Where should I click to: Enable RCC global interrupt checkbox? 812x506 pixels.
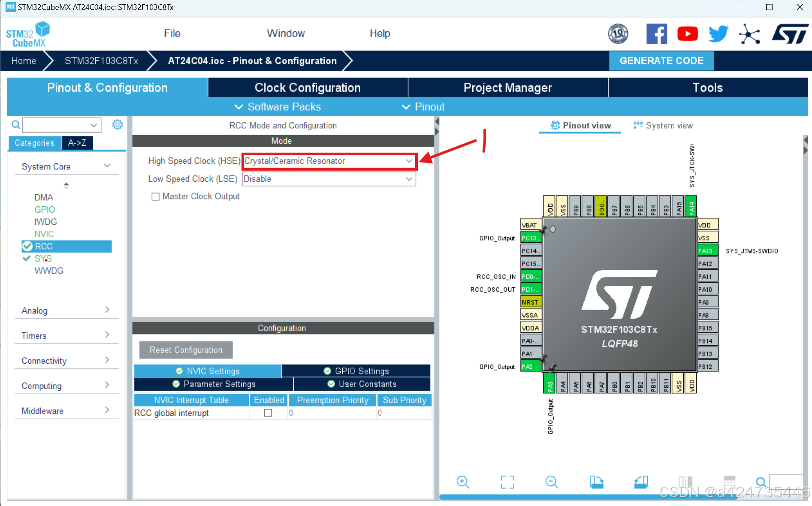click(x=268, y=413)
